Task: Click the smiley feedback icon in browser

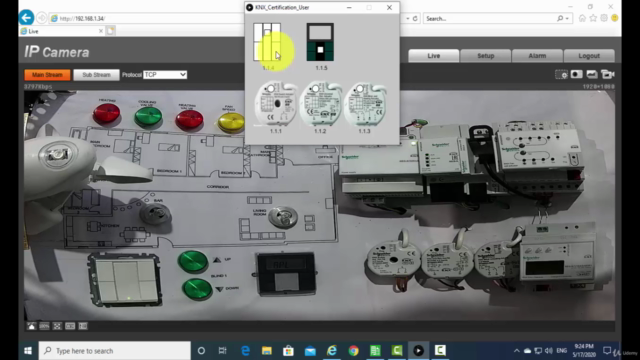Action: coord(615,18)
